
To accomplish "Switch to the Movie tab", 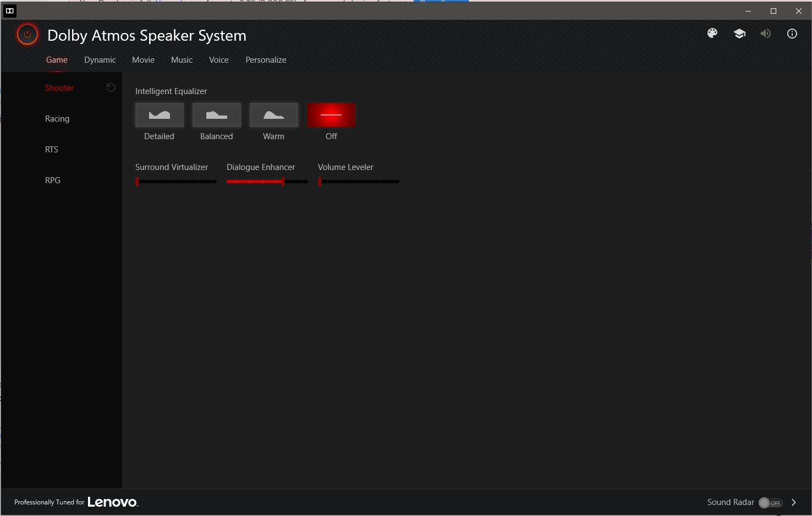I will coord(143,60).
